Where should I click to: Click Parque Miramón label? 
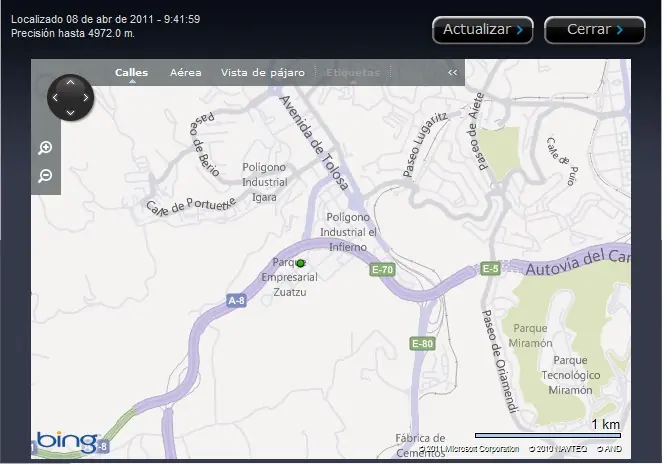(530, 336)
